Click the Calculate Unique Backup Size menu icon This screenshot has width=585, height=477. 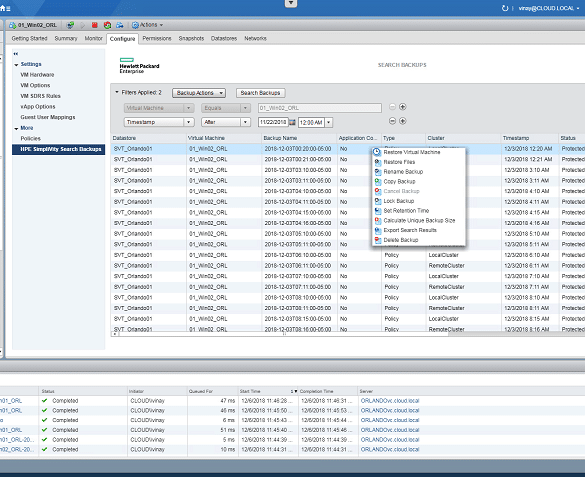[x=378, y=220]
